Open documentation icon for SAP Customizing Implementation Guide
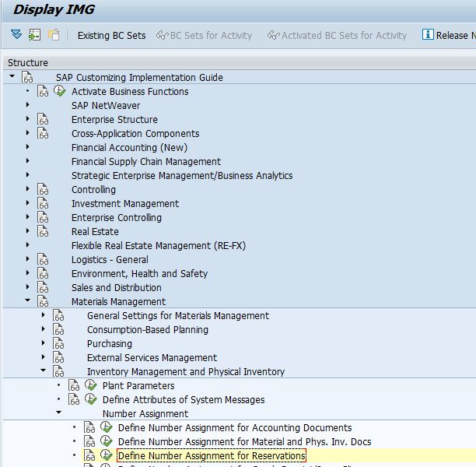The height and width of the screenshot is (467, 476). pyautogui.click(x=27, y=77)
